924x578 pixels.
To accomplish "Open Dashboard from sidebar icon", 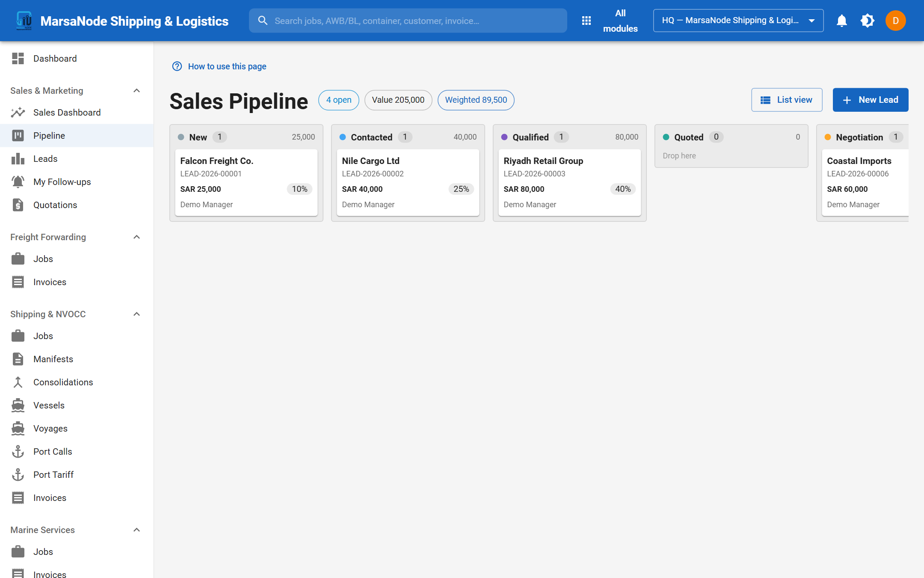I will (18, 59).
